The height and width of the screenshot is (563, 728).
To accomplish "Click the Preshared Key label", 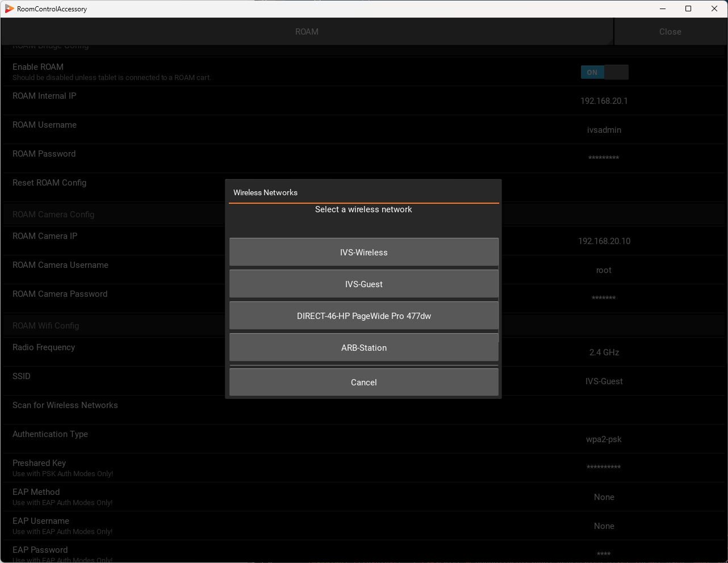I will [39, 463].
